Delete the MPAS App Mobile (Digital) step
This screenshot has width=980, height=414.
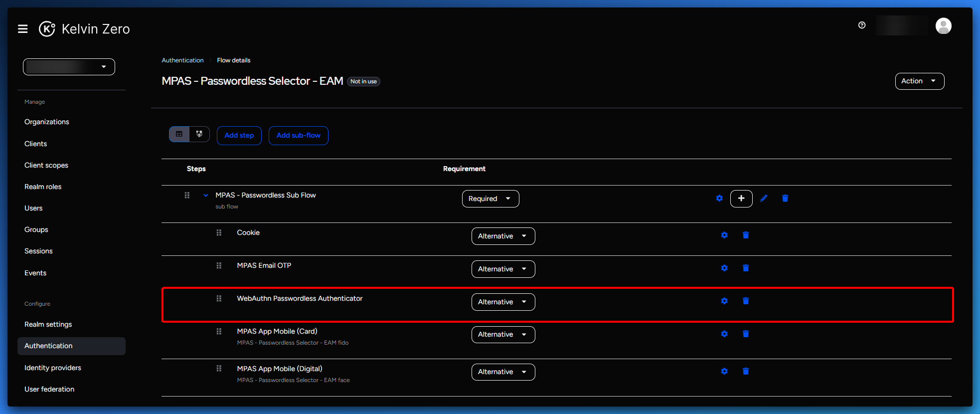click(x=746, y=372)
